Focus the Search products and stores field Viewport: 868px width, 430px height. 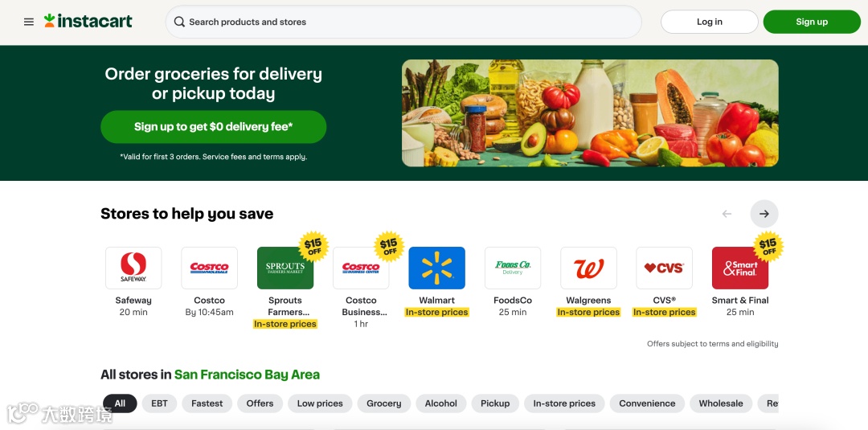click(403, 23)
